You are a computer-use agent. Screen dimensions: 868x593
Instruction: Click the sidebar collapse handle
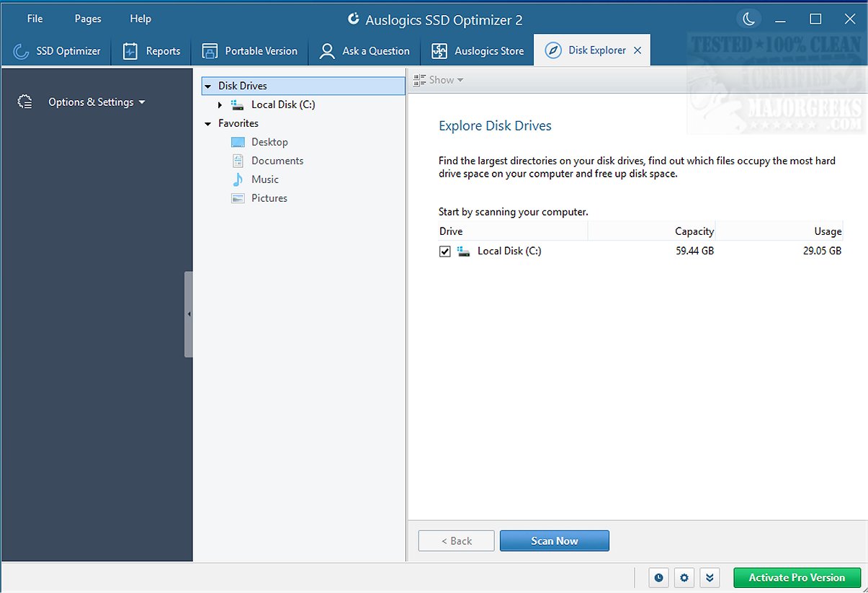(189, 314)
